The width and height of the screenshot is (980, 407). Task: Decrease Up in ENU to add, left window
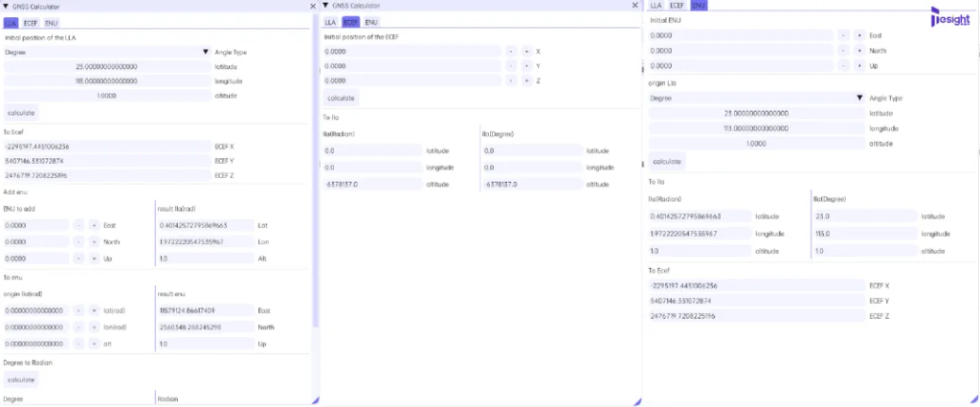point(78,259)
